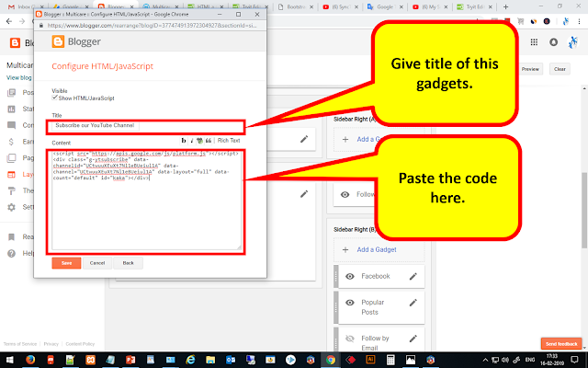Edit the Follow by Email gadget with the pencil icon
The height and width of the screenshot is (368, 588).
click(413, 339)
